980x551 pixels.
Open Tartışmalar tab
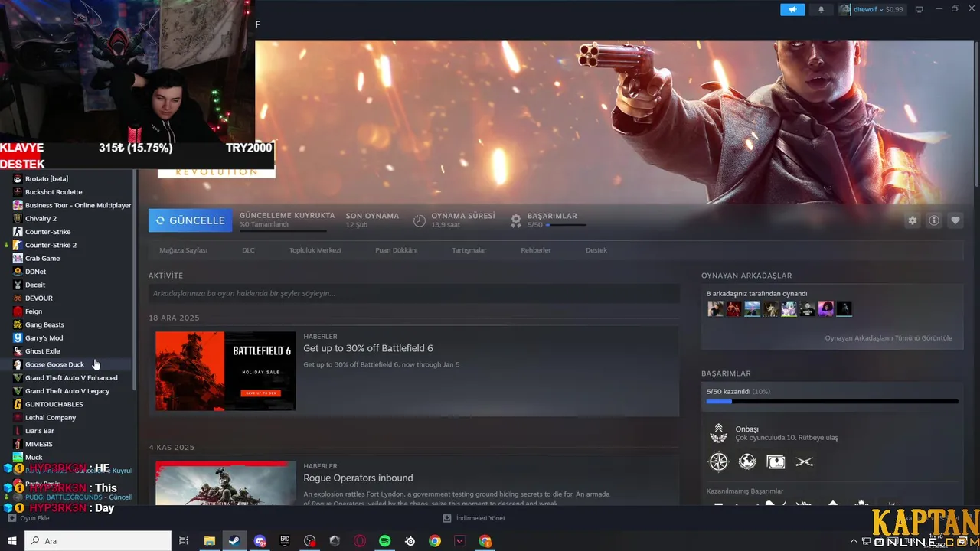469,250
